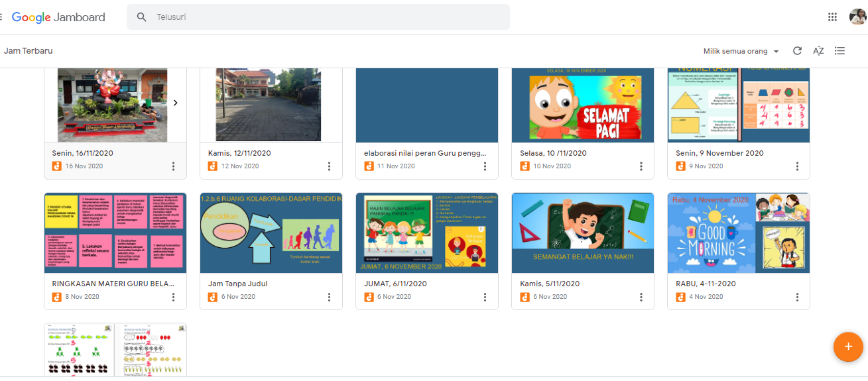Open more options for RINGKASAN MATERI GURU
Screen dimensions: 868x381
(x=173, y=297)
